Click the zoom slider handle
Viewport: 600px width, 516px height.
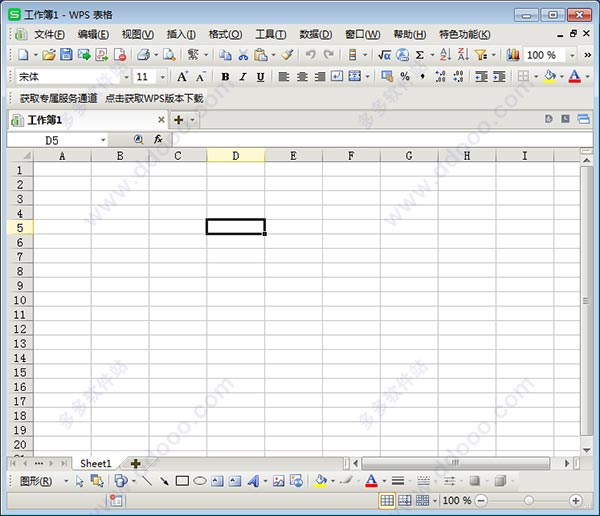point(528,500)
